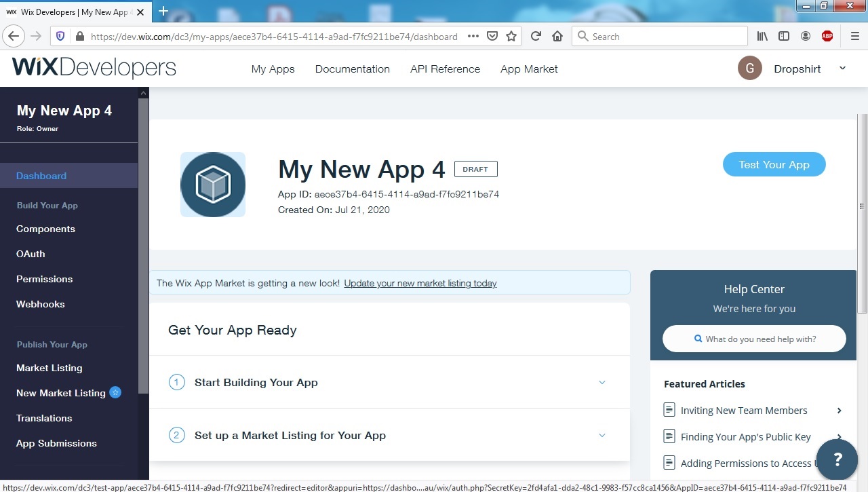Expand Start Building Your App section
Viewport: 868px width, 492px height.
601,382
